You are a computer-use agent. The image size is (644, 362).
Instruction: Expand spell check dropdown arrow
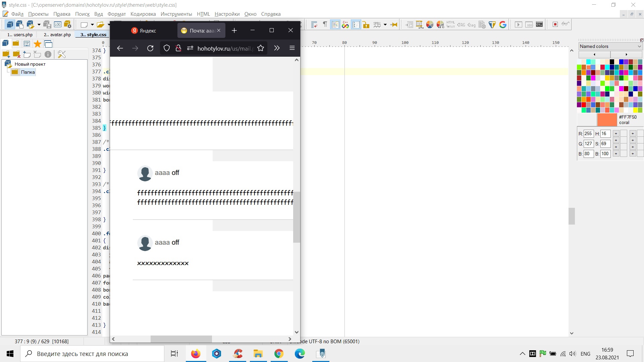385,24
